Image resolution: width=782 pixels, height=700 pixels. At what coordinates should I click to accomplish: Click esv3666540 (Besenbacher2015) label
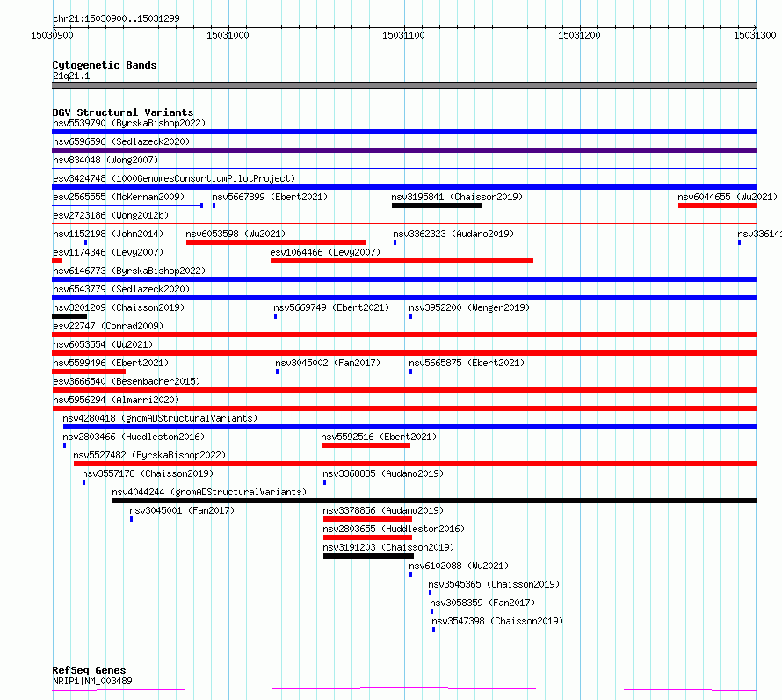[x=127, y=381]
